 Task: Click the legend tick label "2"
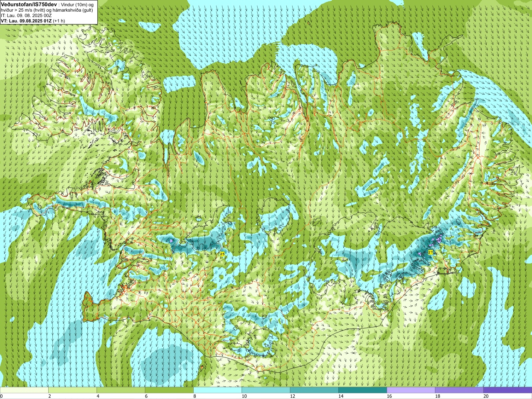point(49,396)
